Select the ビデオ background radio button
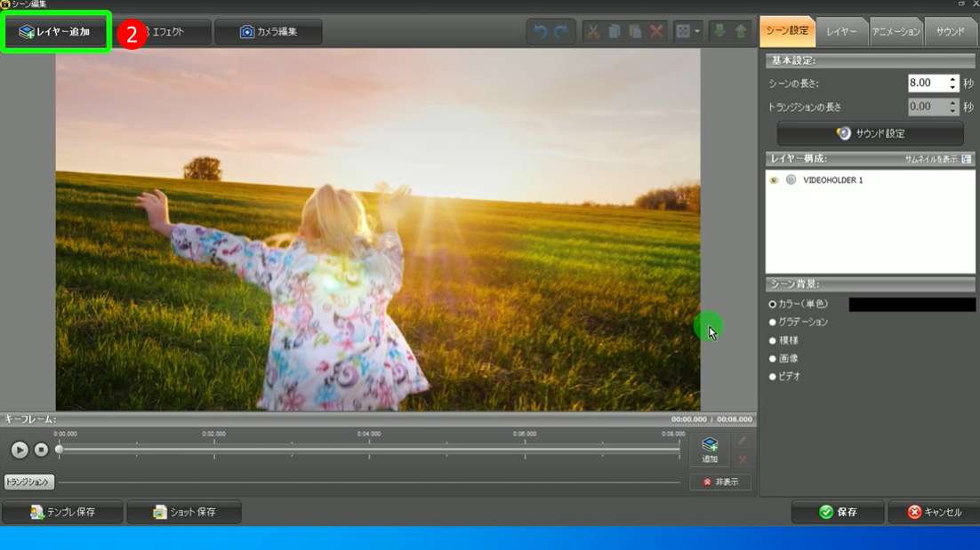This screenshot has width=980, height=550. click(x=773, y=377)
